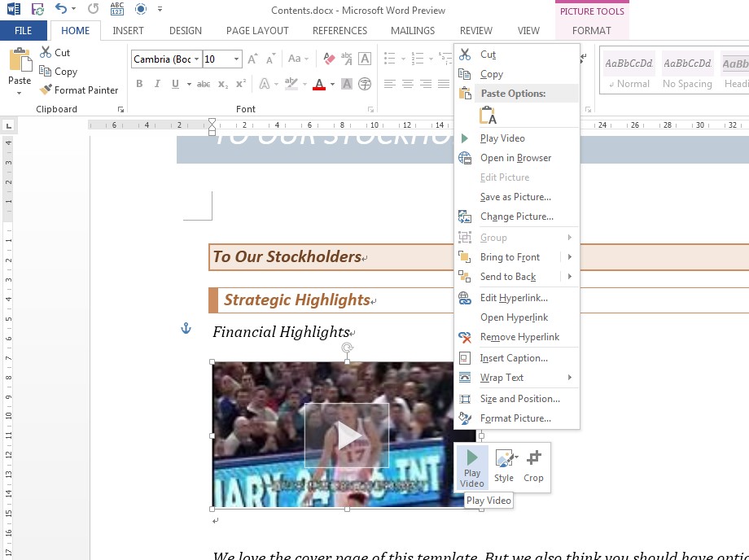Click the Save icon in Quick Access Toolbar
The image size is (749, 560).
click(37, 10)
